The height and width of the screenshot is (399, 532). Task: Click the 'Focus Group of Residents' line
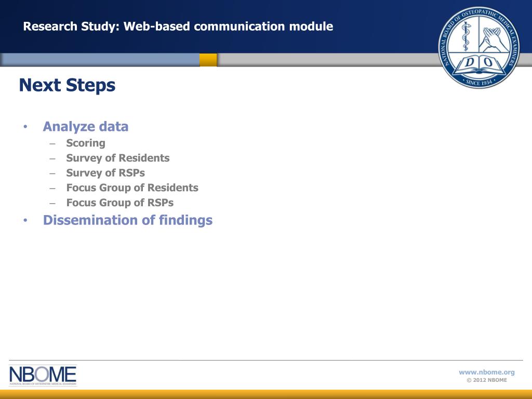132,188
